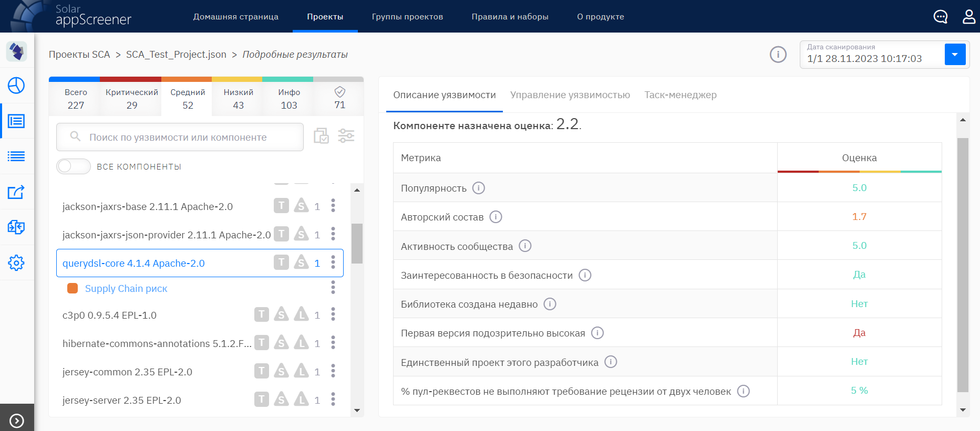This screenshot has height=431, width=980.
Task: Switch to Управление уязвимостью tab
Action: click(570, 95)
